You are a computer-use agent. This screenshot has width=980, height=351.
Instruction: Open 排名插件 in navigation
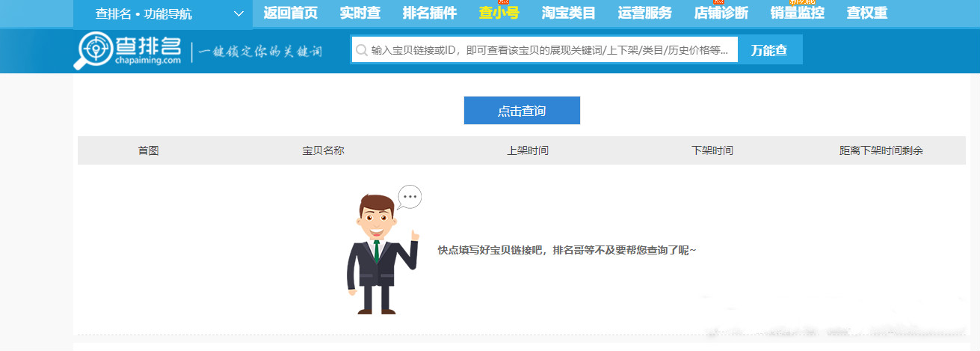(x=429, y=13)
